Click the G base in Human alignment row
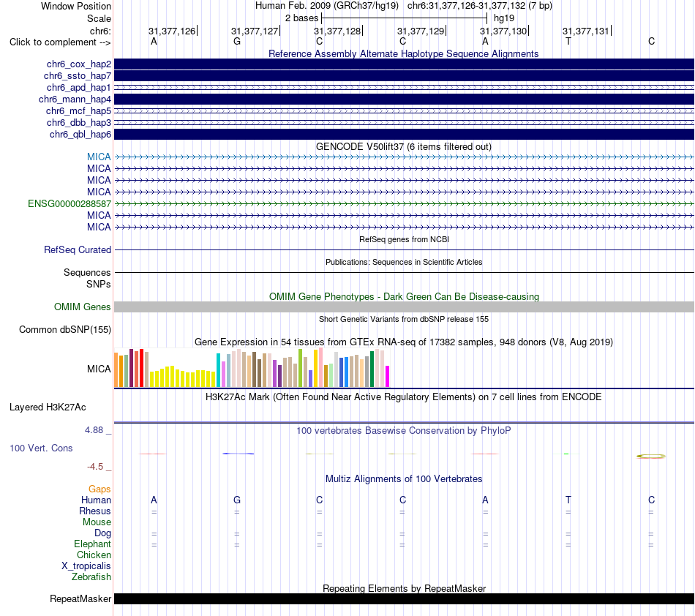 (237, 500)
